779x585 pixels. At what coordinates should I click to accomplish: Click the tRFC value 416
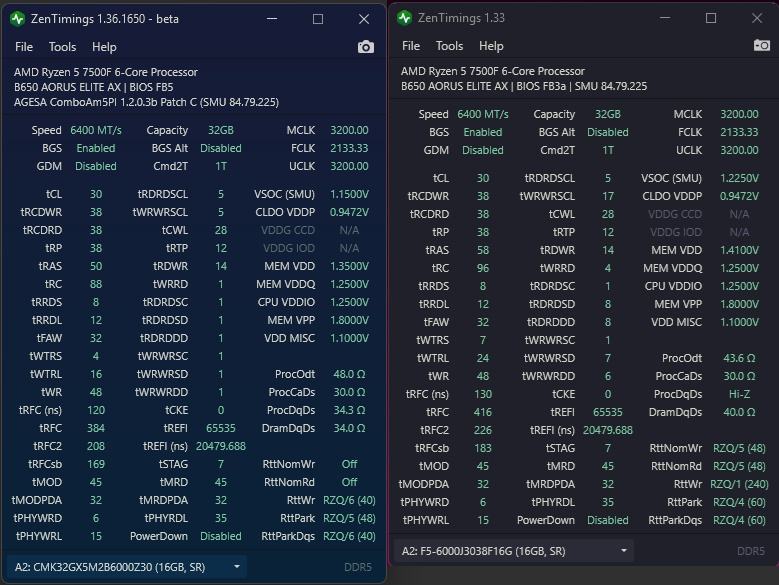[483, 412]
